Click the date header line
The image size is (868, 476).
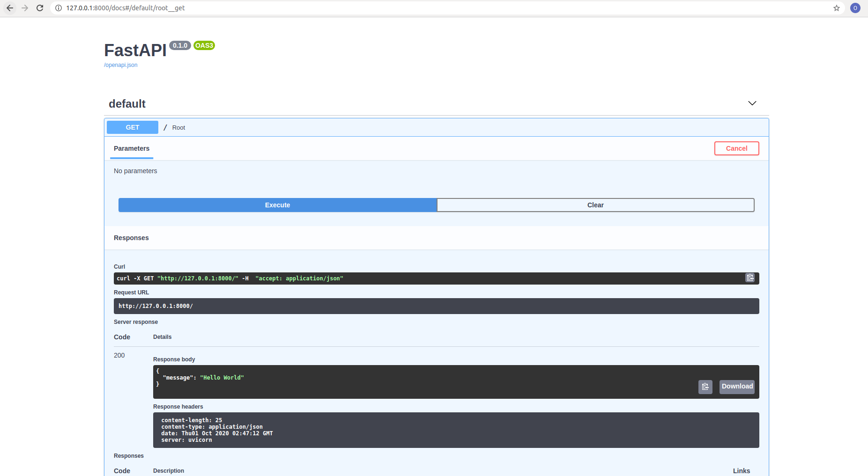coord(217,433)
